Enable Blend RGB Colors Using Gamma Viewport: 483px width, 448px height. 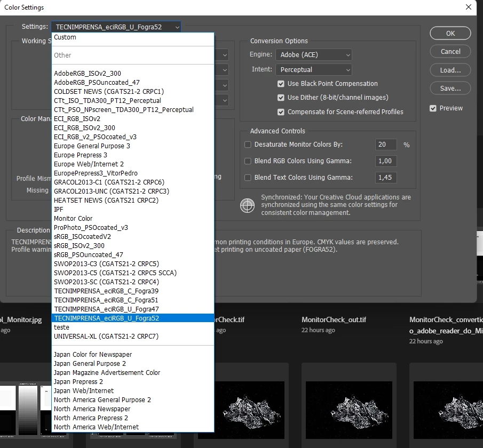click(248, 161)
